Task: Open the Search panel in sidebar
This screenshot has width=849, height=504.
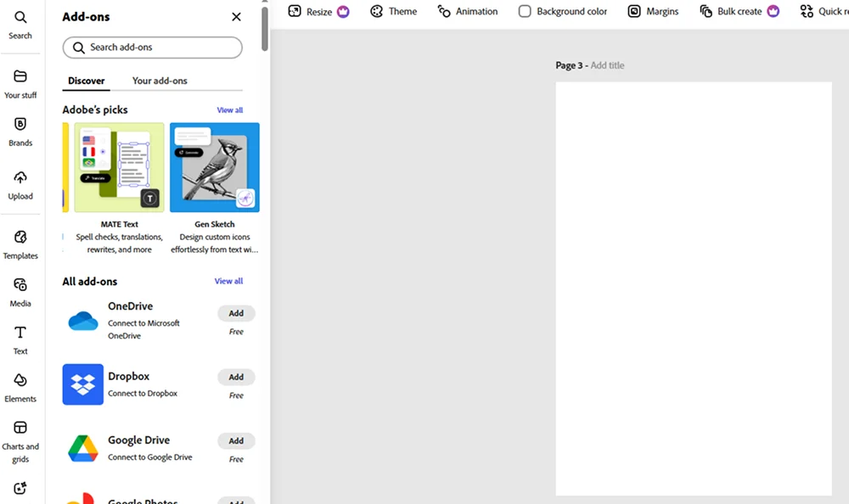Action: pos(20,25)
